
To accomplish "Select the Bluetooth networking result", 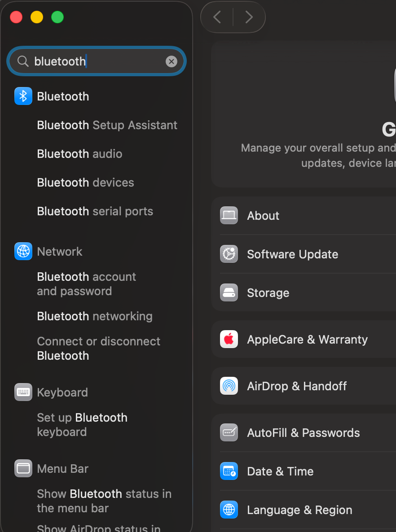I will (94, 316).
